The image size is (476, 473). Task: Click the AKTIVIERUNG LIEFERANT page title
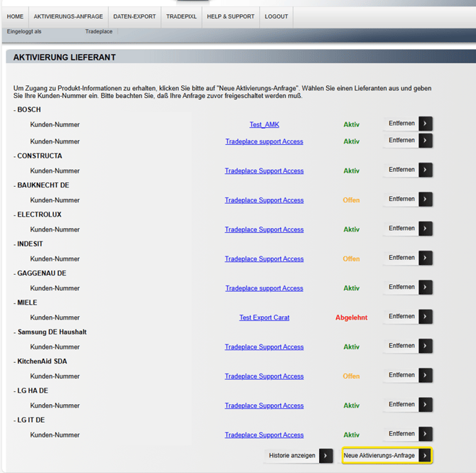(x=65, y=58)
